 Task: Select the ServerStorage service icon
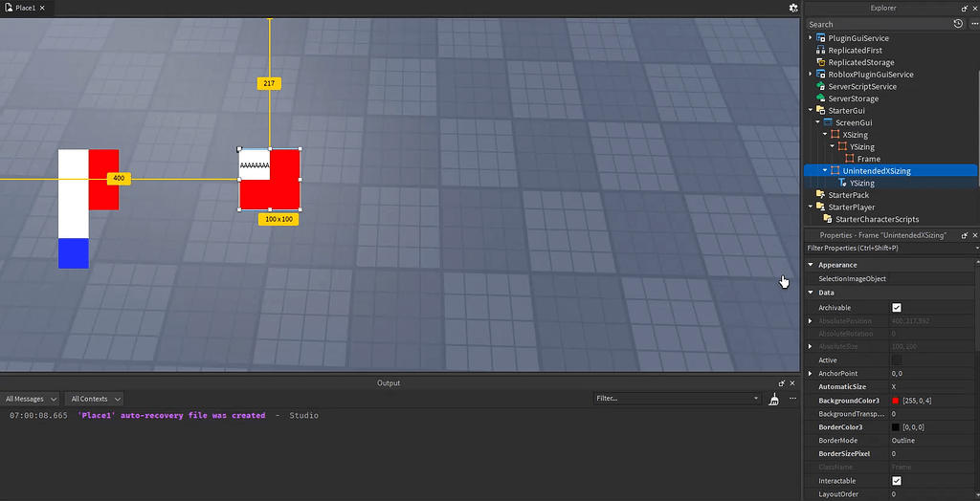click(x=821, y=98)
